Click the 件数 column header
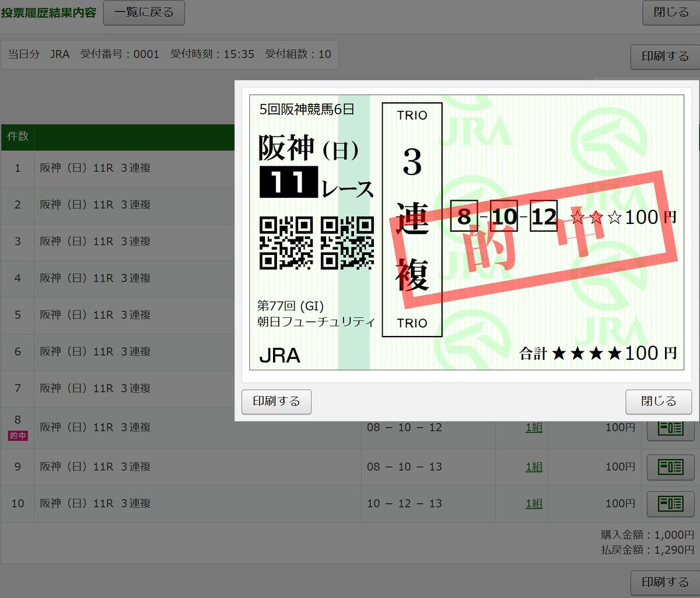Screen dimensions: 700x598 pyautogui.click(x=17, y=137)
